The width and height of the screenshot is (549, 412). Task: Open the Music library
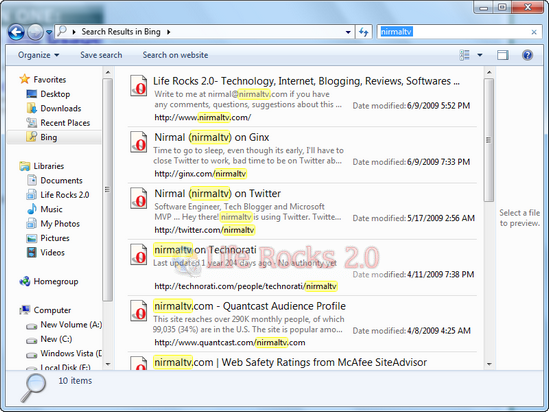[44, 209]
